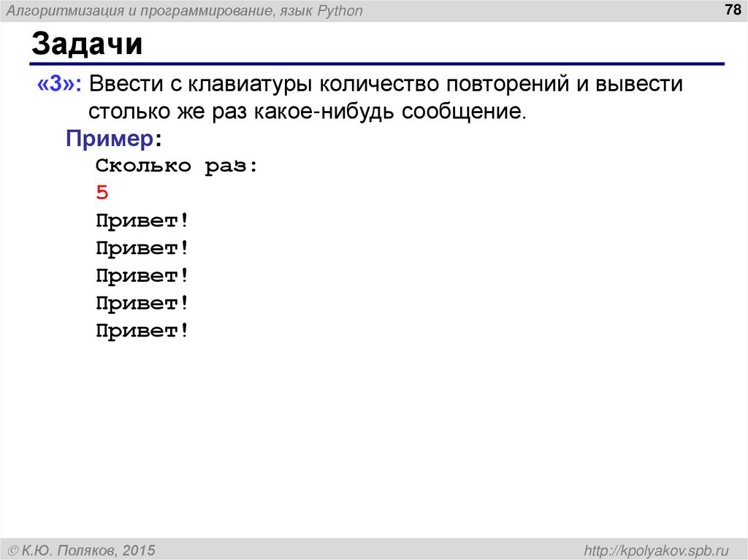
Task: Click the fourth "Привет!" output line
Action: [141, 302]
